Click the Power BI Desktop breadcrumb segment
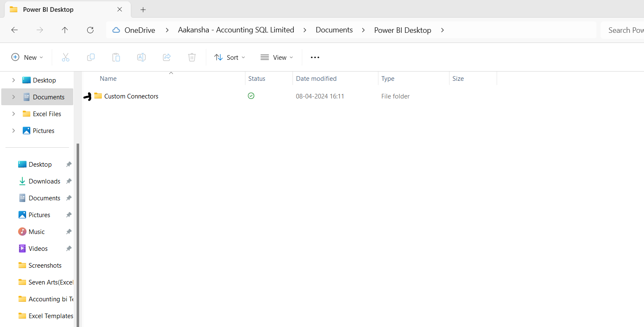Image resolution: width=644 pixels, height=327 pixels. point(403,30)
